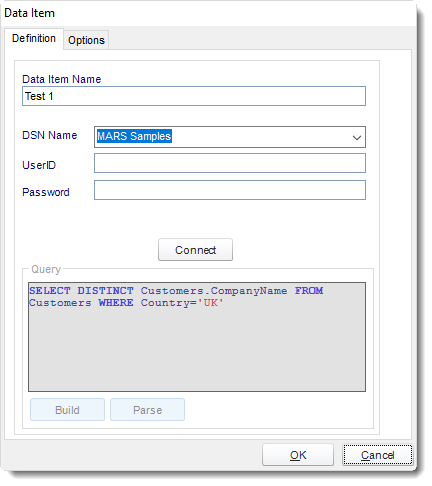Image resolution: width=432 pixels, height=486 pixels.
Task: Click the Query group label
Action: point(46,269)
